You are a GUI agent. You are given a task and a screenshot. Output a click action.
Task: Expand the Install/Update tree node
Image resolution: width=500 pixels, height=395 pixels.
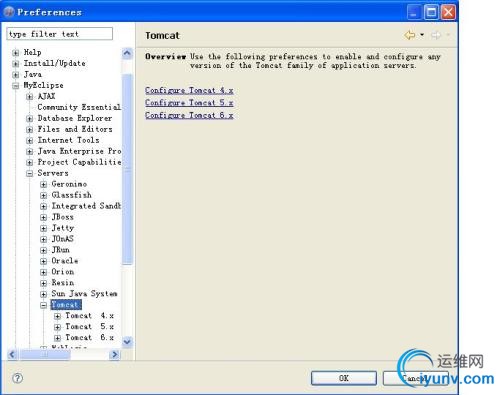tap(15, 64)
